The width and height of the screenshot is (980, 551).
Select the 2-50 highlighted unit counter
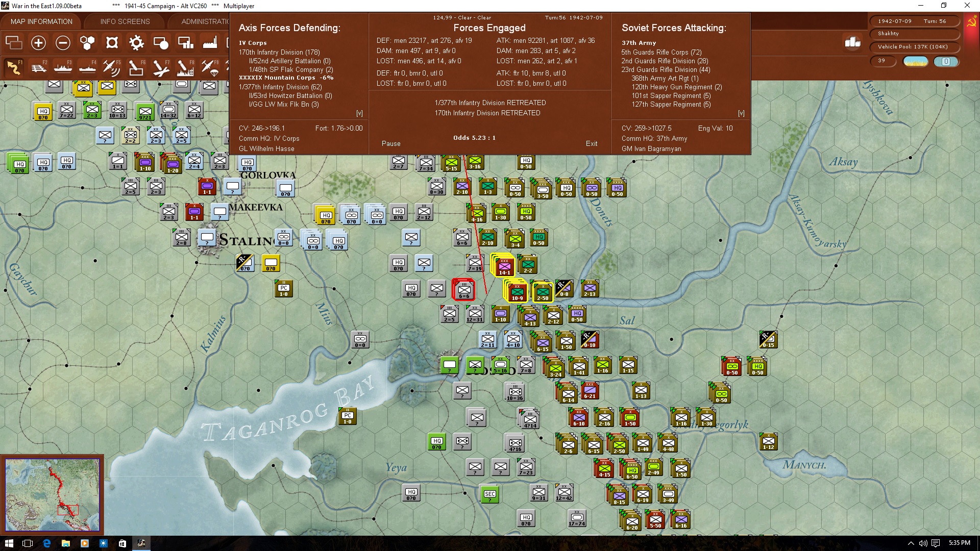pos(542,292)
